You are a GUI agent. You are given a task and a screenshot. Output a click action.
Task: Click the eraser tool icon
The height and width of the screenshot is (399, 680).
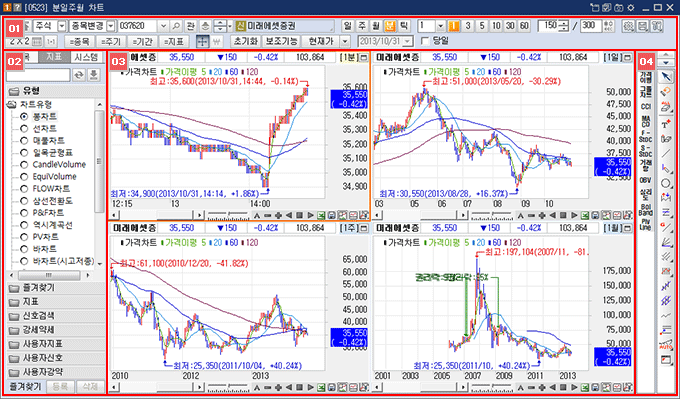(666, 92)
